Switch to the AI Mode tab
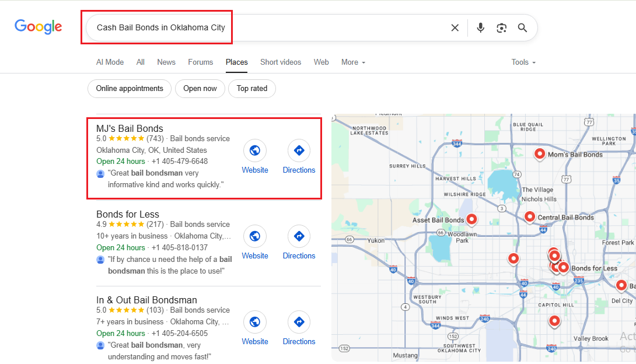 (110, 62)
